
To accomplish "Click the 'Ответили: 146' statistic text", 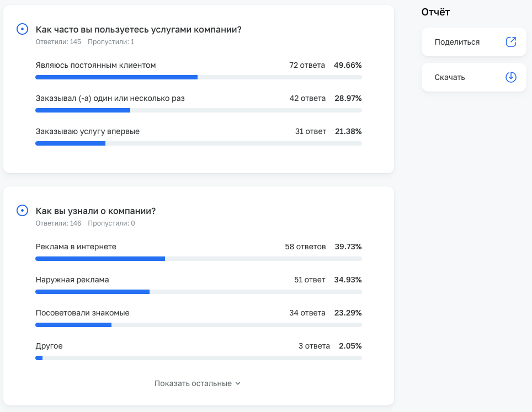I will [58, 223].
